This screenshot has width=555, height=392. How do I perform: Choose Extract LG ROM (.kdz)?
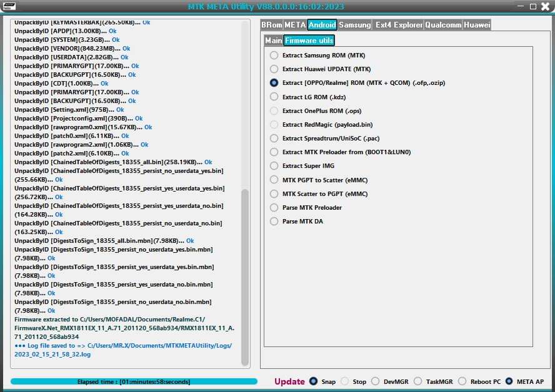274,97
